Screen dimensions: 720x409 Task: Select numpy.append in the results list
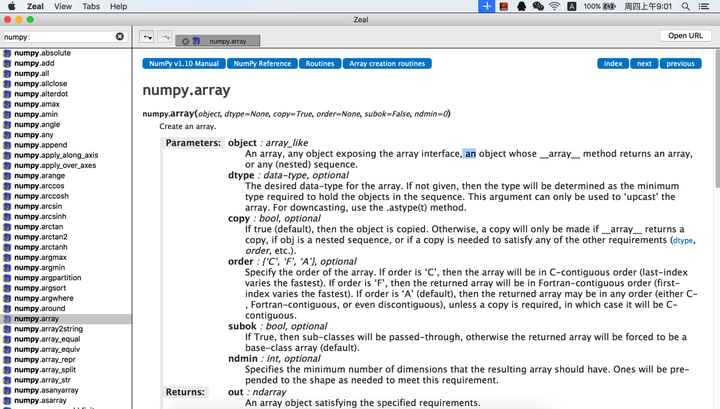[x=66, y=145]
